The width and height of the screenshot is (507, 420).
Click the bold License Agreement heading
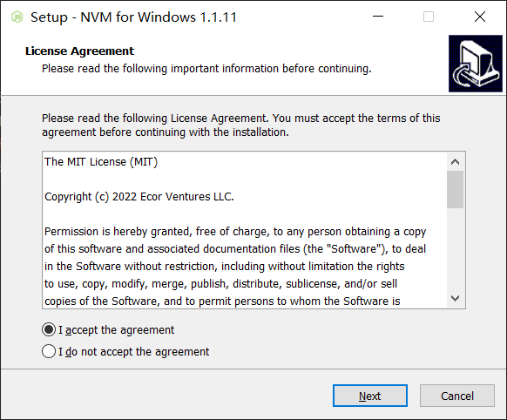coord(79,51)
